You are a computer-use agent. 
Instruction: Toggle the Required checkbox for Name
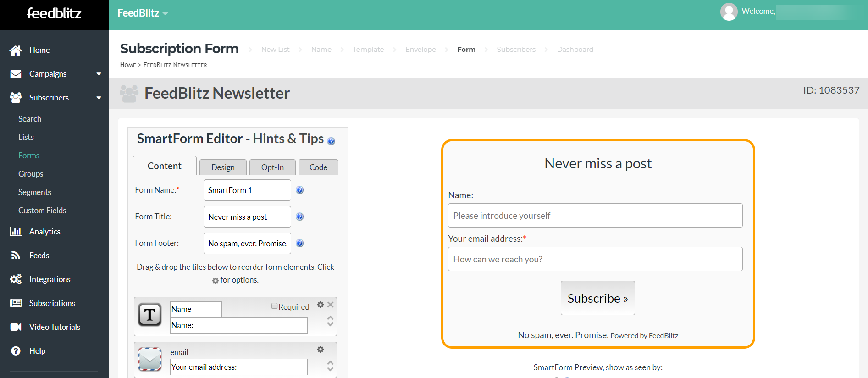pos(274,306)
